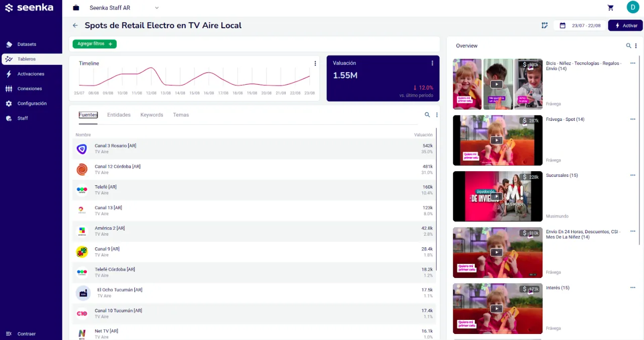Viewport: 644px width, 340px height.
Task: Open the Timeline card options menu
Action: click(315, 63)
